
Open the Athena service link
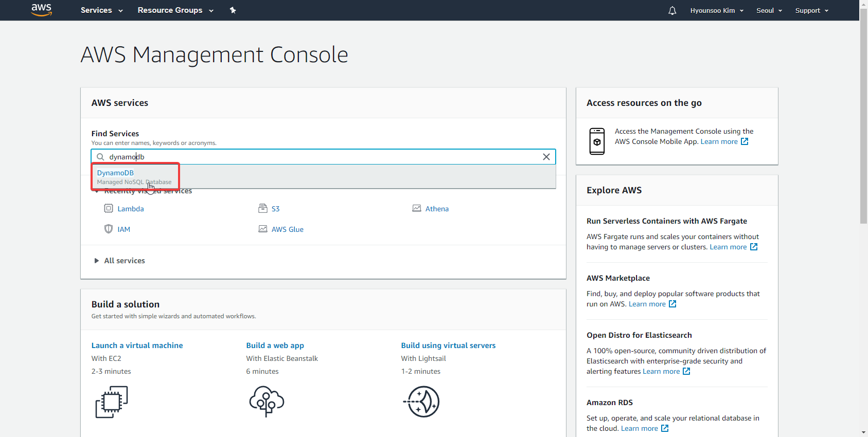[x=437, y=209]
